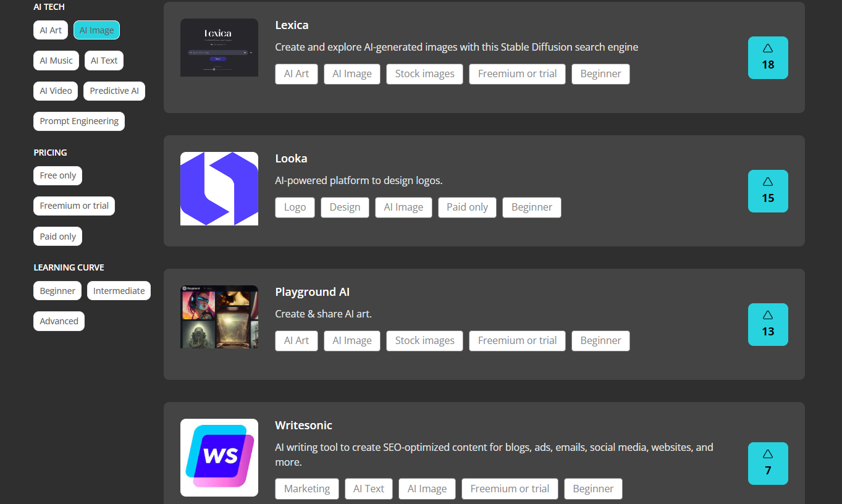Click the Logo tag on Looka
The width and height of the screenshot is (842, 504).
point(295,208)
